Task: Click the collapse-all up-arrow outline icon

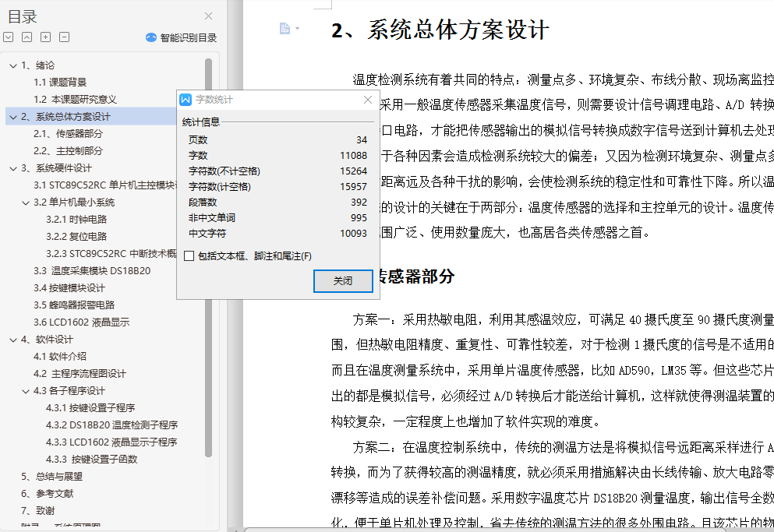Action: click(x=27, y=37)
